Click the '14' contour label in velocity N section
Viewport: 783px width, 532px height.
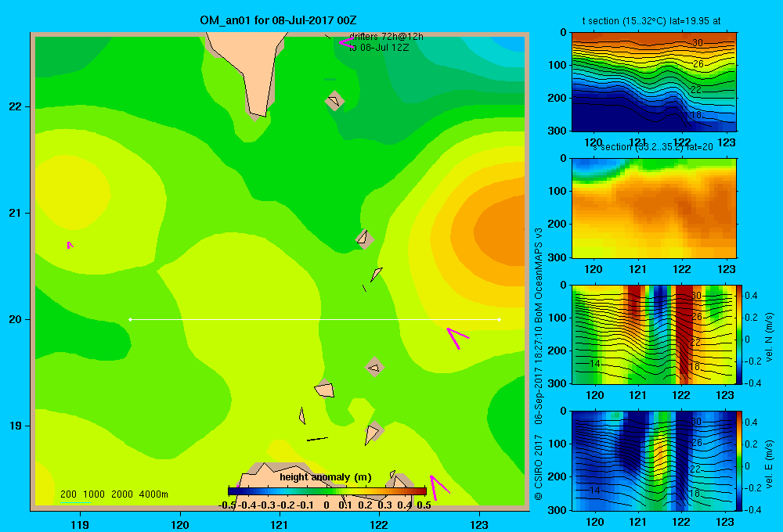tap(594, 363)
